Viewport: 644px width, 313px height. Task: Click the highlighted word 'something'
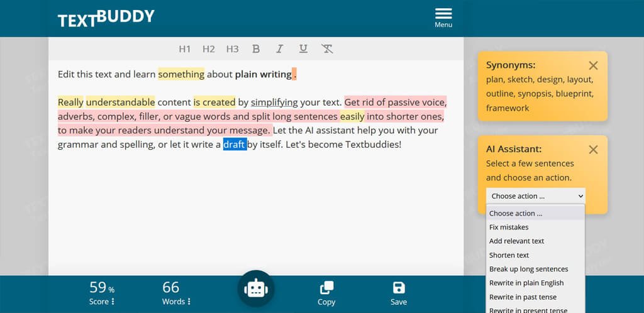tap(181, 74)
